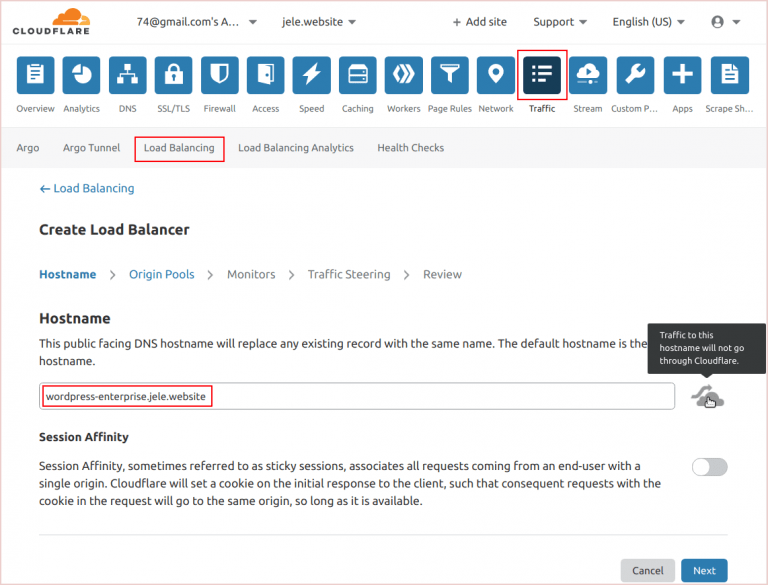Open the DNS section icon

coord(127,75)
